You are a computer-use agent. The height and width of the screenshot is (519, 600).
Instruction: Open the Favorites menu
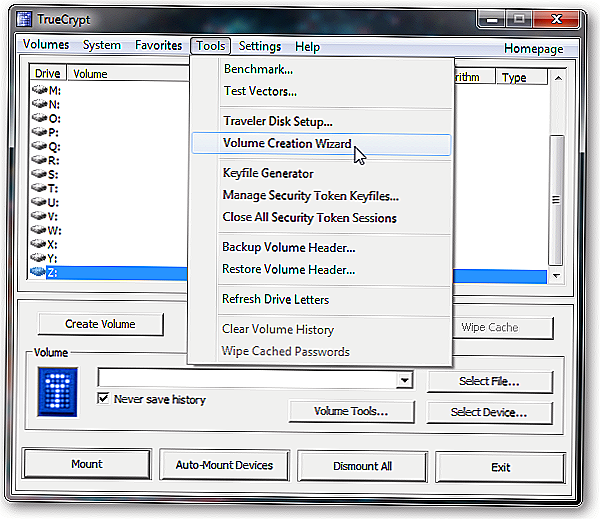click(x=158, y=46)
